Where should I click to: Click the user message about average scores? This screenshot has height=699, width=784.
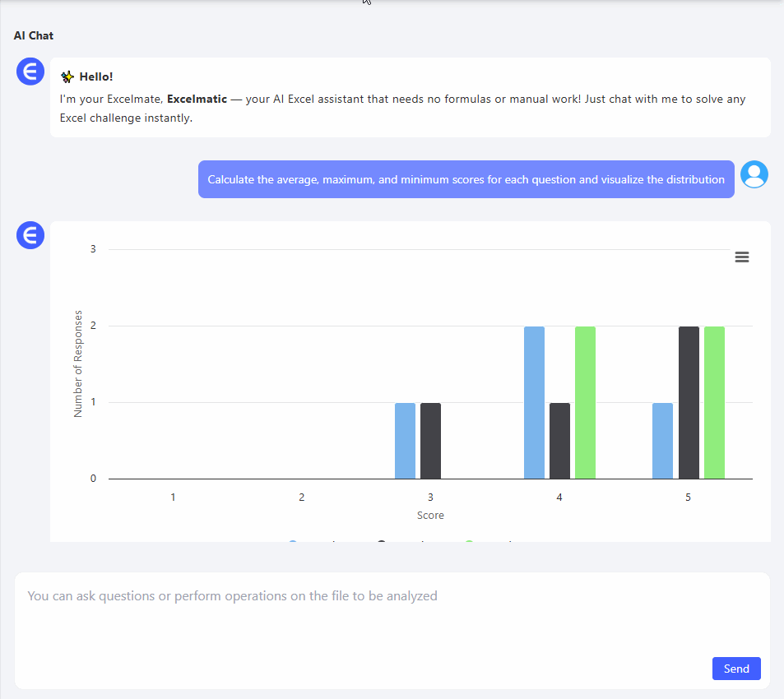pos(466,179)
